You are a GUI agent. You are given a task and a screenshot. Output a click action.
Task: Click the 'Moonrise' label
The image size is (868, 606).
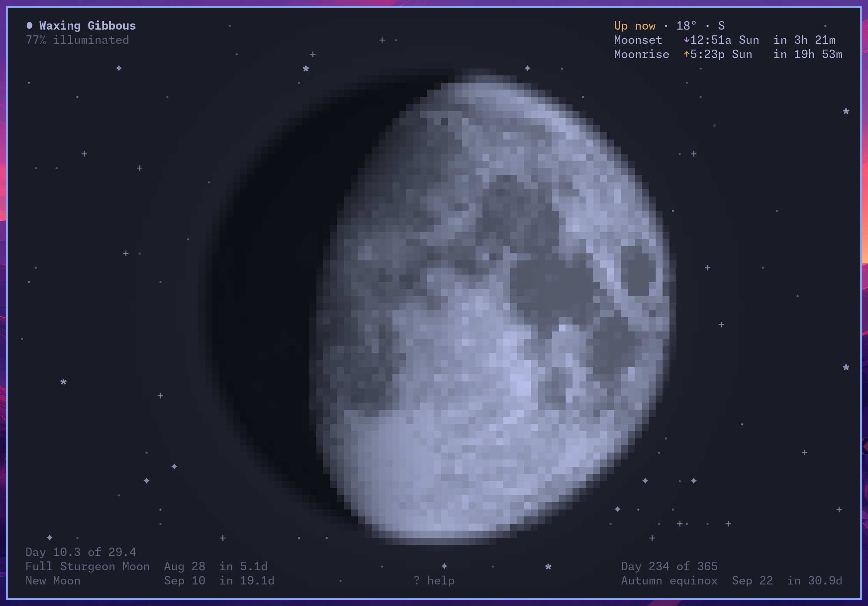point(642,54)
